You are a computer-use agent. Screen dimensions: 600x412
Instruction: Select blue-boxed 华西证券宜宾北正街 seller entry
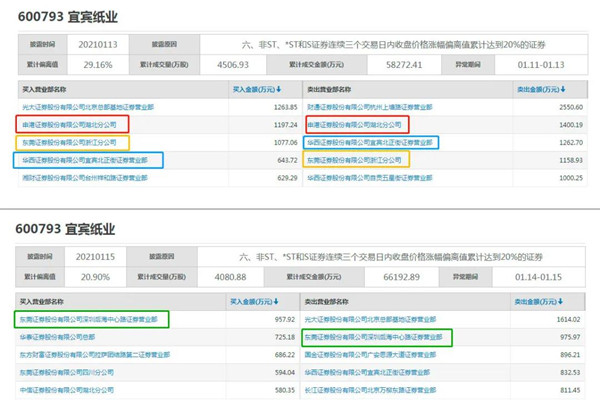[x=370, y=142]
